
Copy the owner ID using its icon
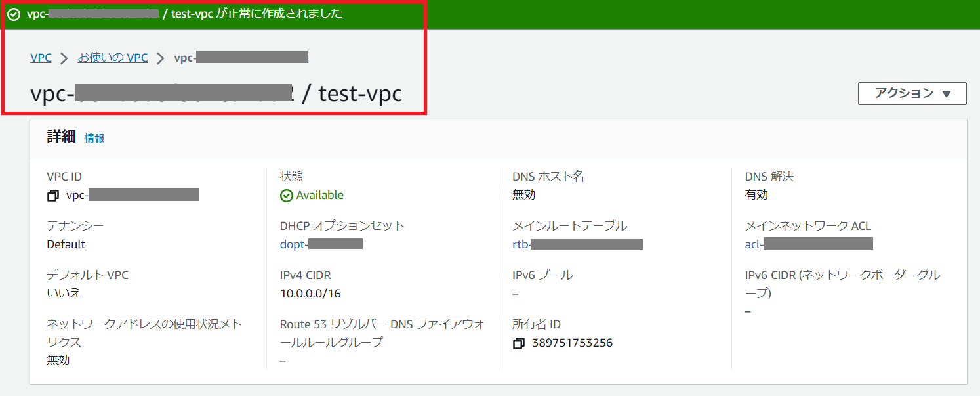click(x=518, y=343)
